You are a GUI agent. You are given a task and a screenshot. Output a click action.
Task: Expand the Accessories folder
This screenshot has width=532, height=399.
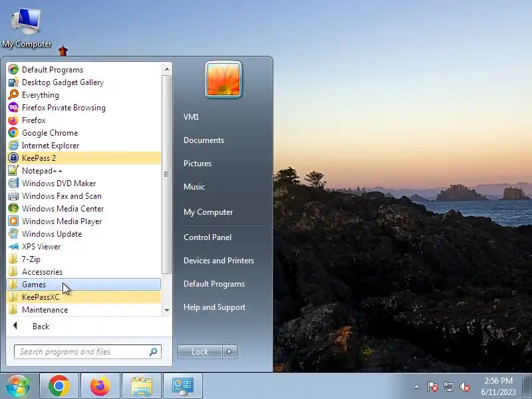point(84,272)
